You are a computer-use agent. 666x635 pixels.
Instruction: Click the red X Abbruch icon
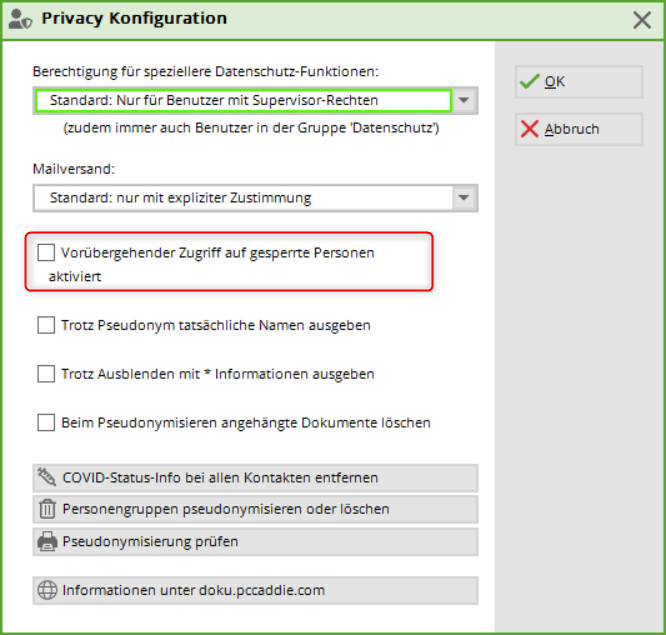(x=530, y=129)
